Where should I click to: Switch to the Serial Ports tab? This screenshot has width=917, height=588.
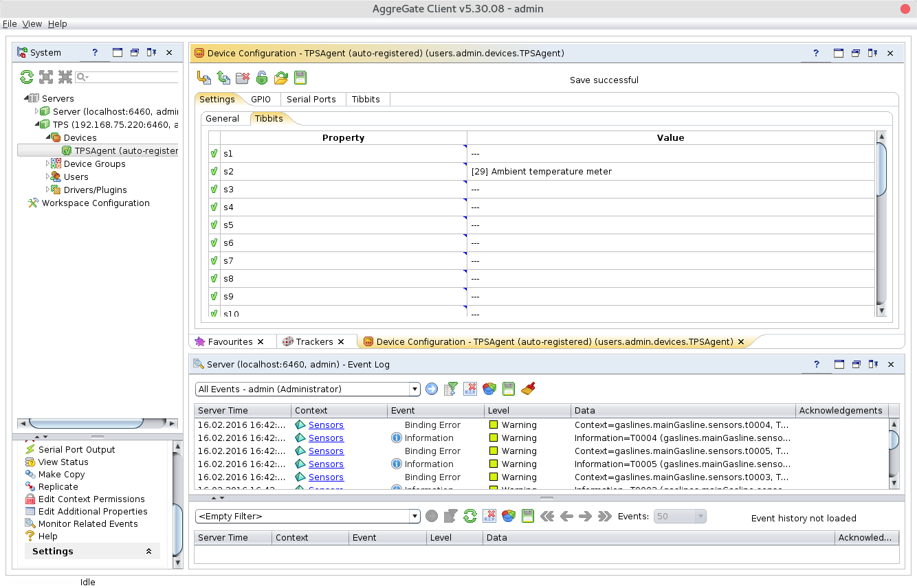pyautogui.click(x=311, y=99)
